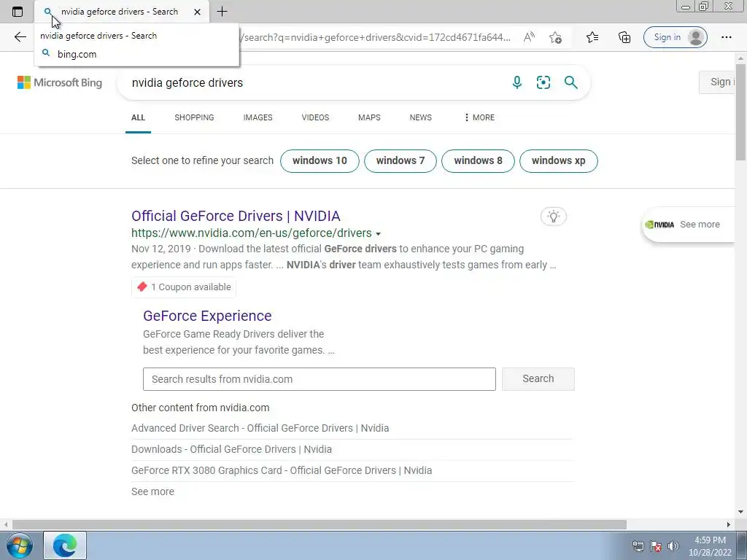Open Action Center flag tray icon
The width and height of the screenshot is (747, 560).
pos(656,546)
